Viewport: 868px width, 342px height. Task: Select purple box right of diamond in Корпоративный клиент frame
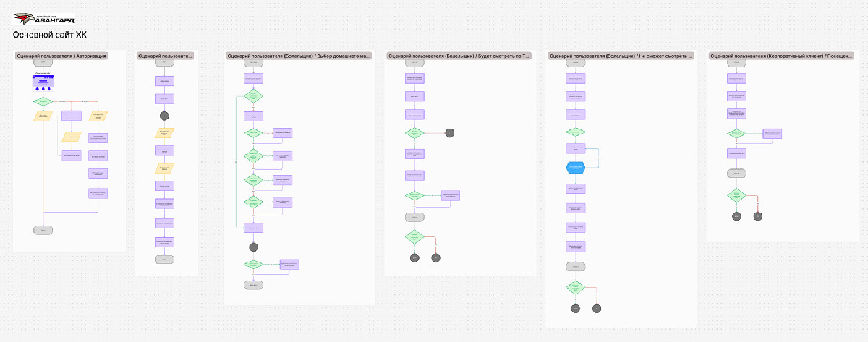(772, 133)
